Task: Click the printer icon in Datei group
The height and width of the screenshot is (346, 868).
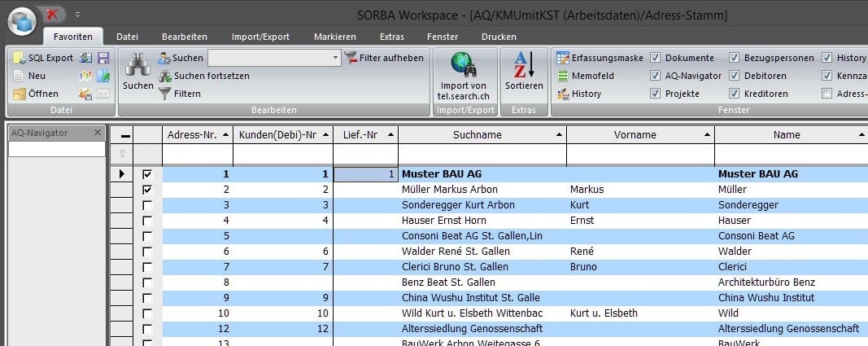Action: coord(85,94)
